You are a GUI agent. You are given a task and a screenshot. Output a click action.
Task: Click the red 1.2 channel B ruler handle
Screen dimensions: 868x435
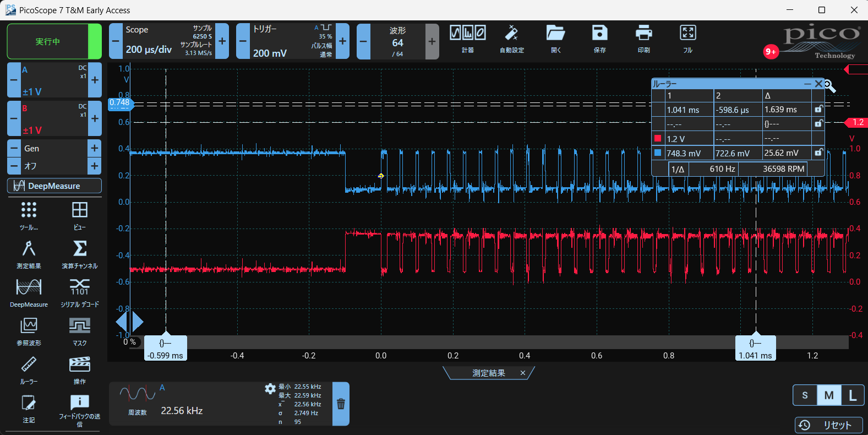click(856, 122)
